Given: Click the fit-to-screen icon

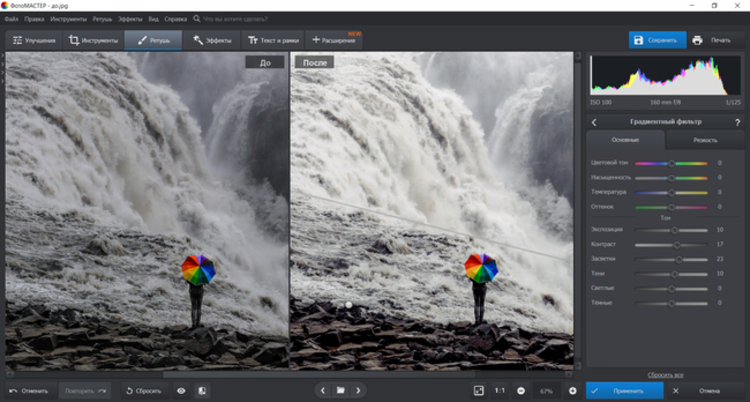Looking at the screenshot, I should (478, 390).
